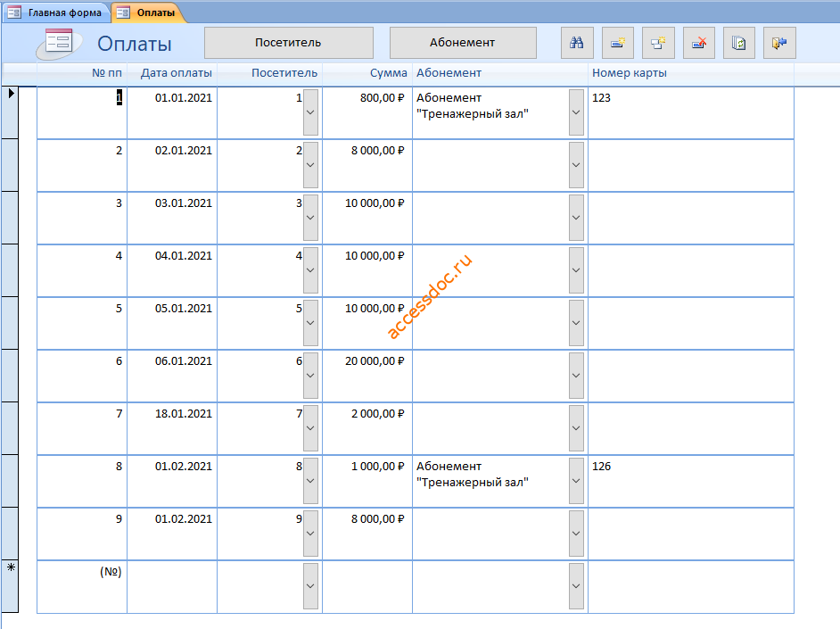Expand Посетитель dropdown in the empty new record
Image resolution: width=840 pixels, height=629 pixels.
tap(310, 586)
